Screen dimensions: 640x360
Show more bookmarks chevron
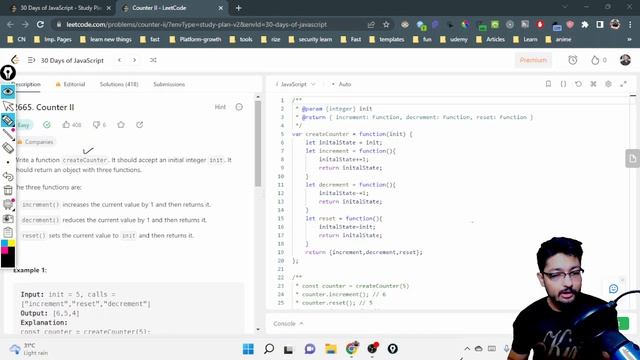pos(629,40)
